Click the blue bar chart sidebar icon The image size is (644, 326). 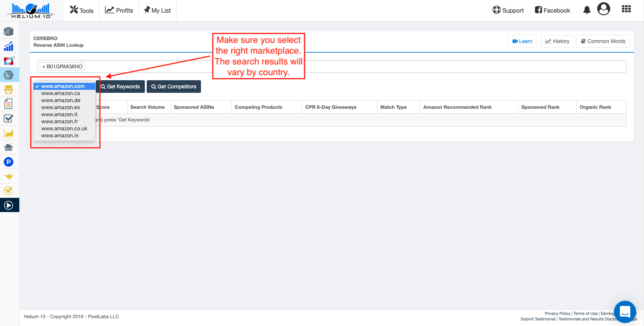pyautogui.click(x=9, y=46)
